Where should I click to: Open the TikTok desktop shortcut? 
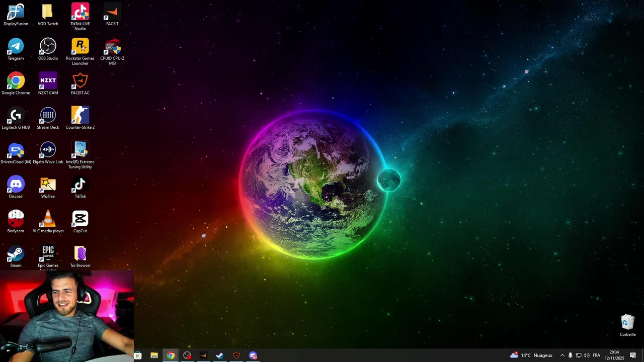[x=80, y=188]
